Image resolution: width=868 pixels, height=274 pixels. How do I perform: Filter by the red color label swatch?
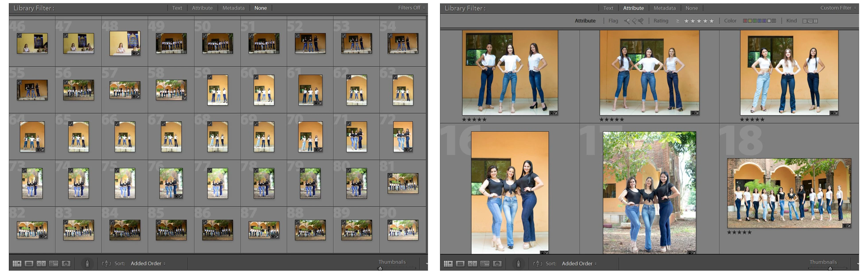pyautogui.click(x=745, y=21)
